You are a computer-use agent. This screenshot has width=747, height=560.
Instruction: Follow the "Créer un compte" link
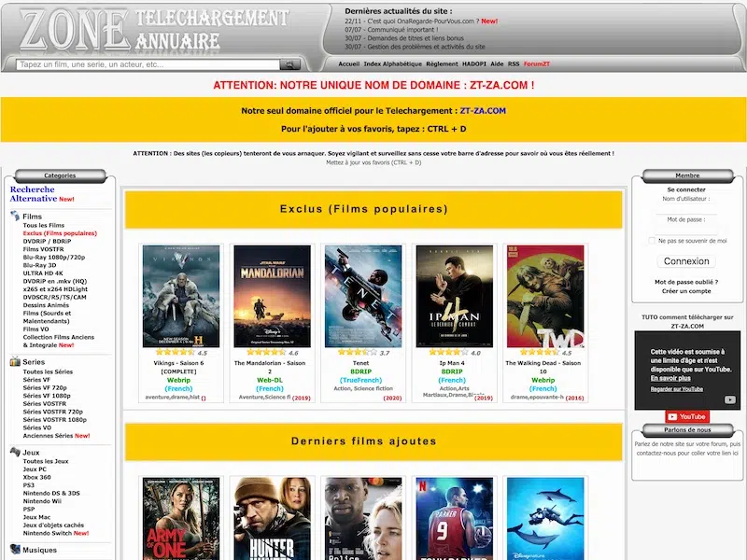point(686,291)
